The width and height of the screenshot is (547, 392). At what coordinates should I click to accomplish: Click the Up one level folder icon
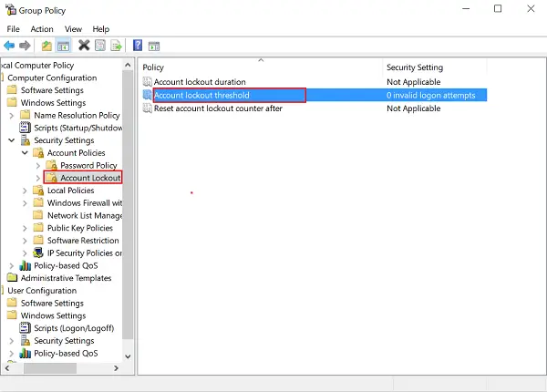pyautogui.click(x=46, y=46)
